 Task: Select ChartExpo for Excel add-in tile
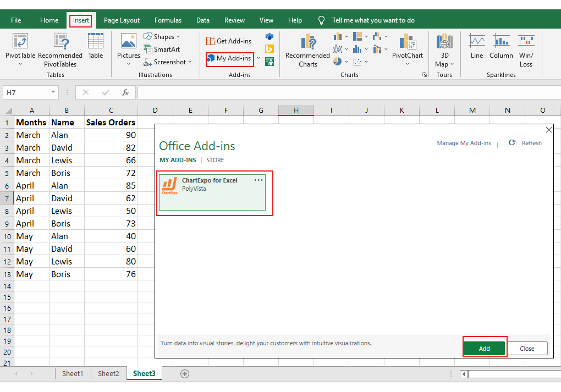[212, 192]
